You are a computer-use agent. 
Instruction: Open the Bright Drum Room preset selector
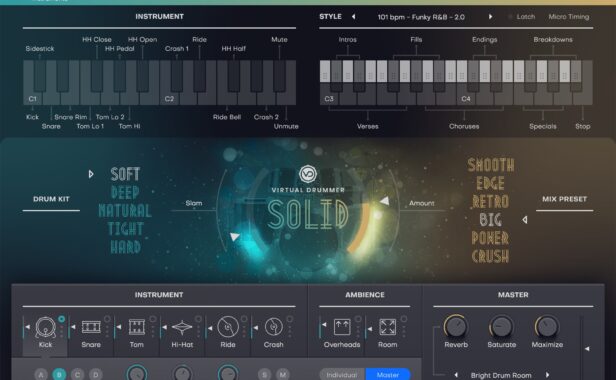(x=501, y=375)
